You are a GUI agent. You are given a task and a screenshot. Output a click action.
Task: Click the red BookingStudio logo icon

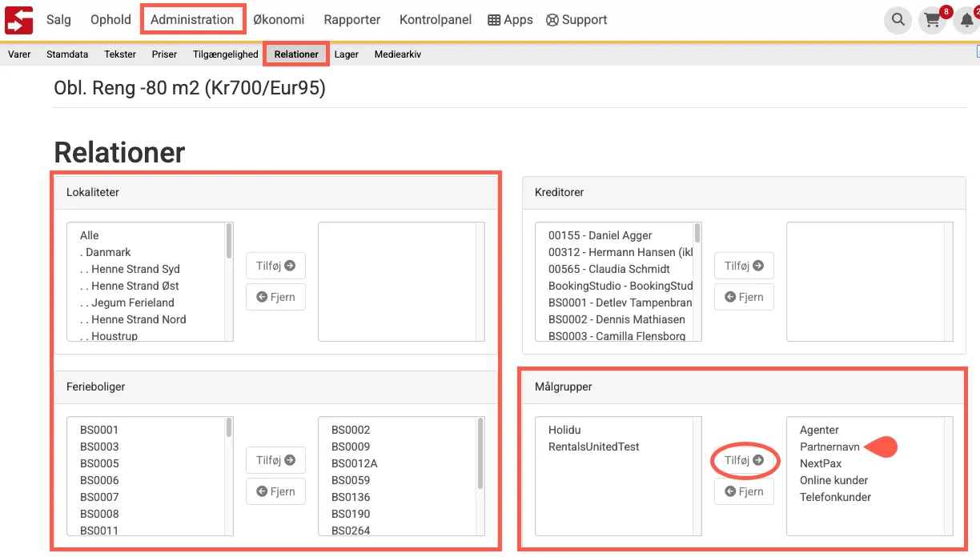[18, 19]
